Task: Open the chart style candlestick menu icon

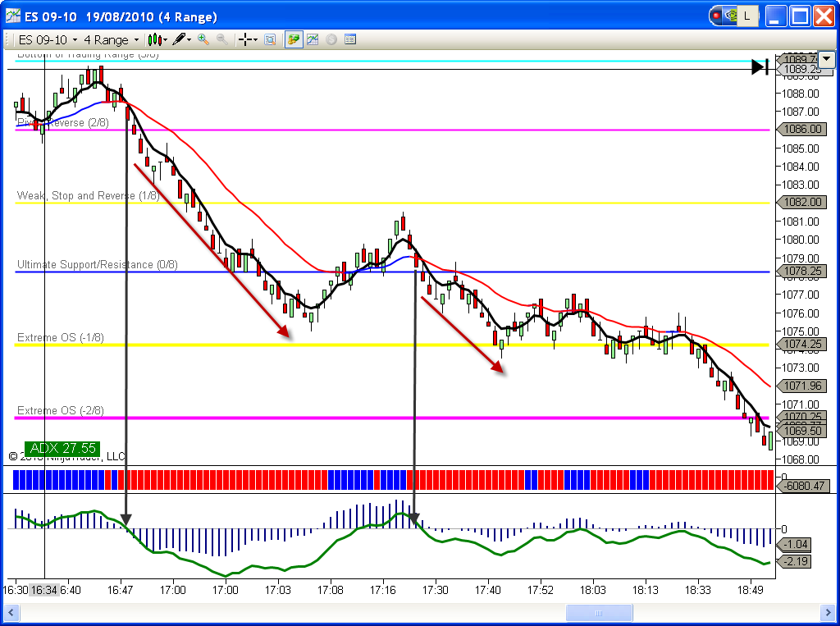Action: pos(153,39)
